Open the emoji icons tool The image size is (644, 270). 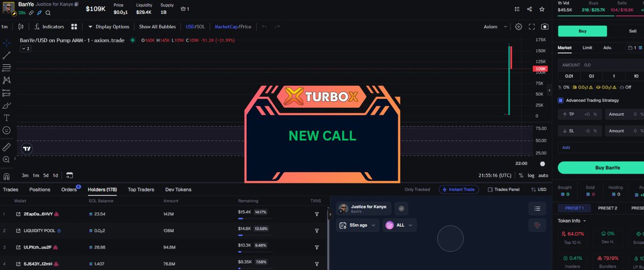6,130
